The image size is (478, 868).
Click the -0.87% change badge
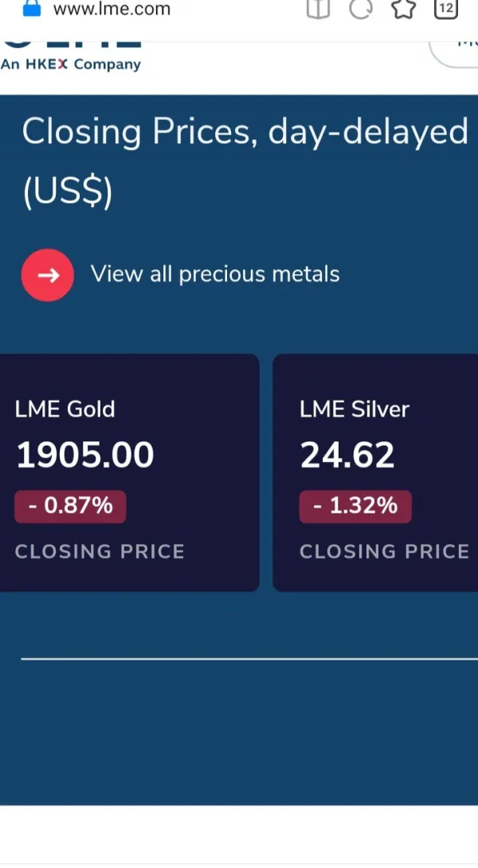70,506
